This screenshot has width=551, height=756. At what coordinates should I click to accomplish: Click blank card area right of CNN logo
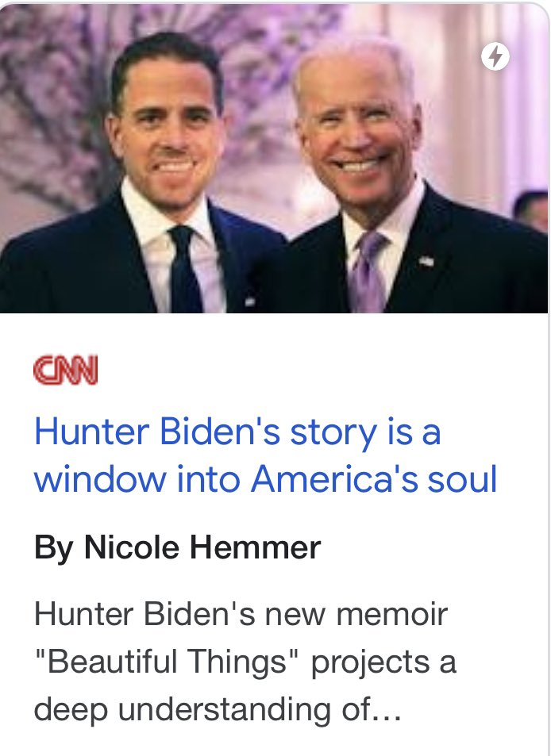(318, 370)
